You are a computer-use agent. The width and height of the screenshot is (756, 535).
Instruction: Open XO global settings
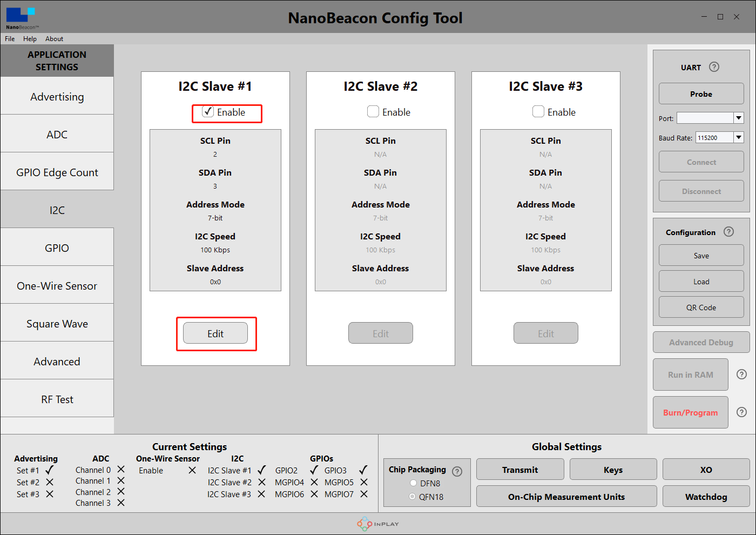coord(706,469)
